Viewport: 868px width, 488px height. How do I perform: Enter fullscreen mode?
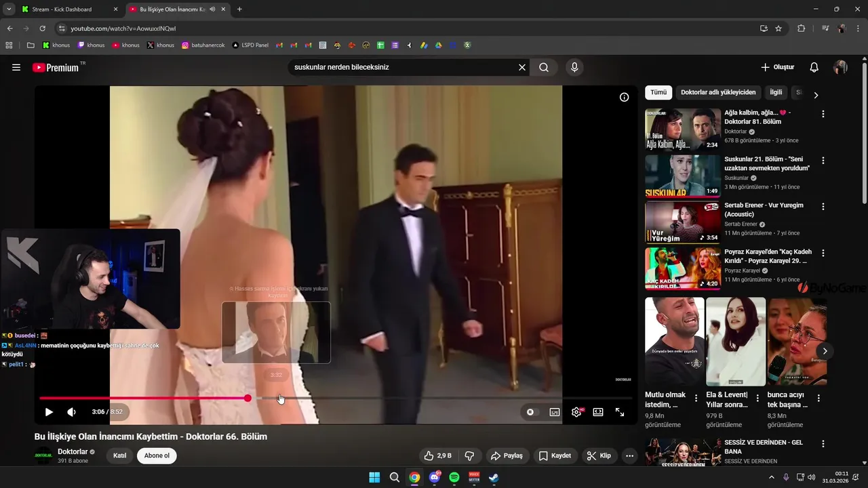(620, 412)
